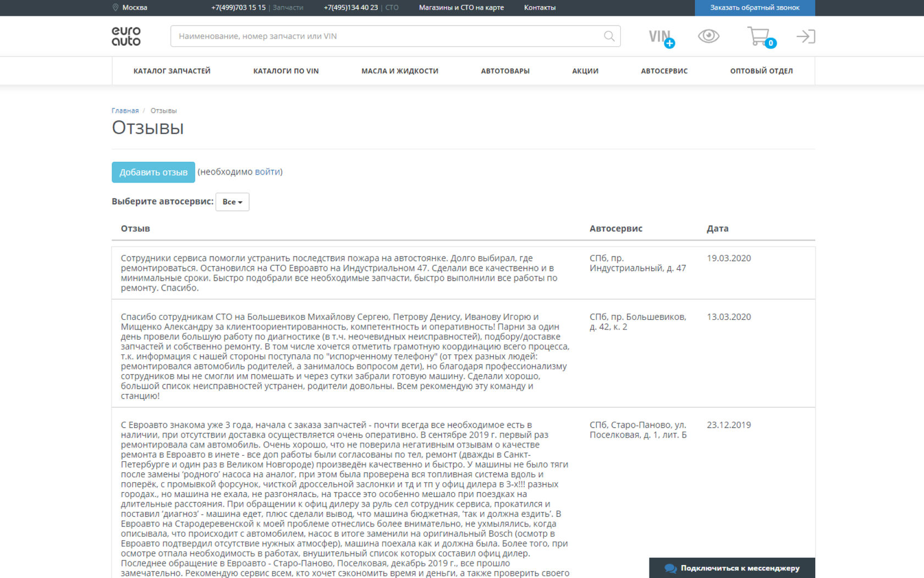Click the date 13.03.2020
Image resolution: width=924 pixels, height=578 pixels.
(x=729, y=317)
